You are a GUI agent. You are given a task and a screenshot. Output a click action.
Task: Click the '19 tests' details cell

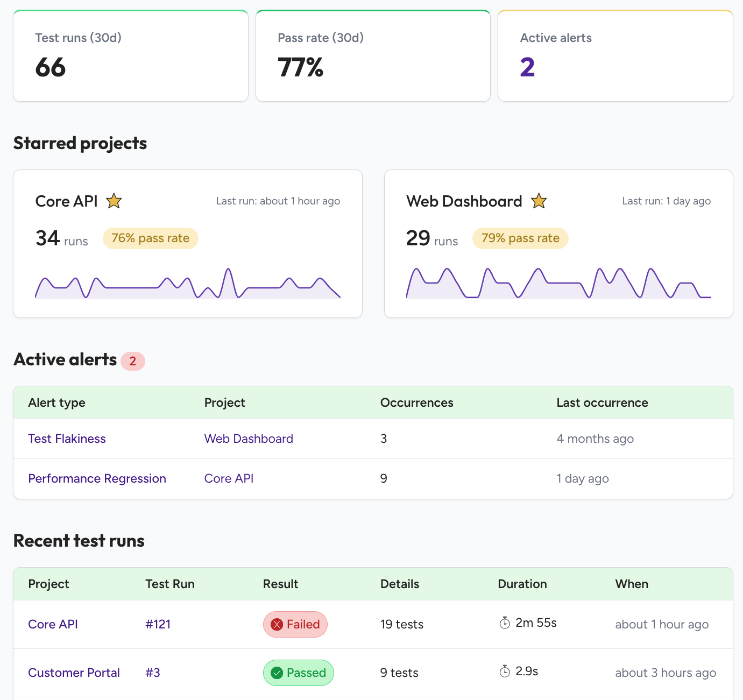402,624
